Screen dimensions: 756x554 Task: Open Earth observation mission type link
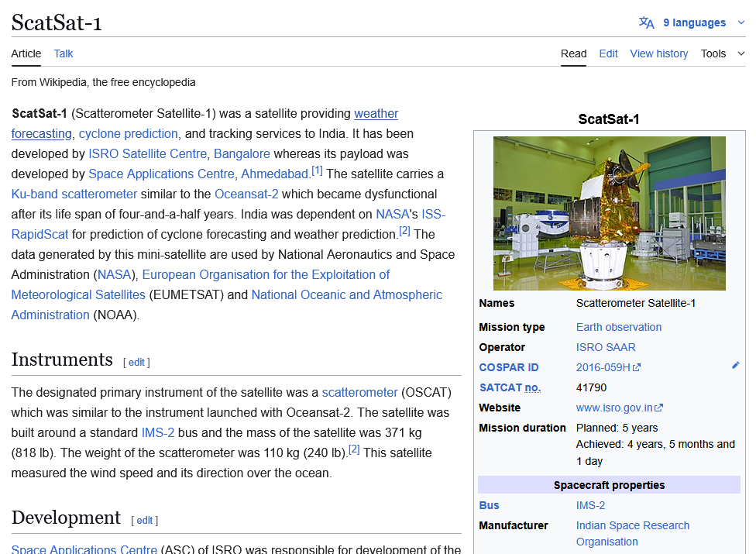pos(619,328)
